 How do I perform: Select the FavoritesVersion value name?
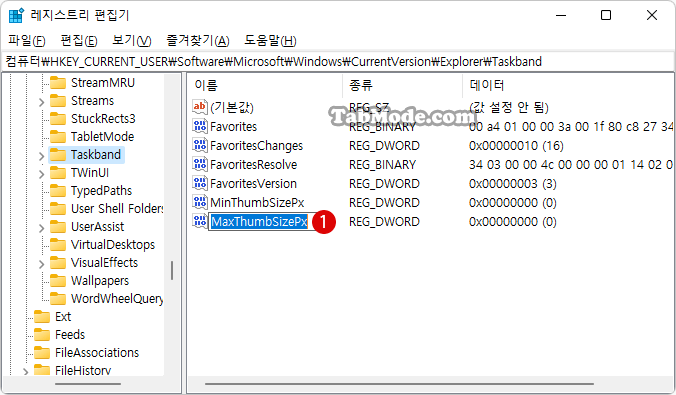tap(254, 184)
